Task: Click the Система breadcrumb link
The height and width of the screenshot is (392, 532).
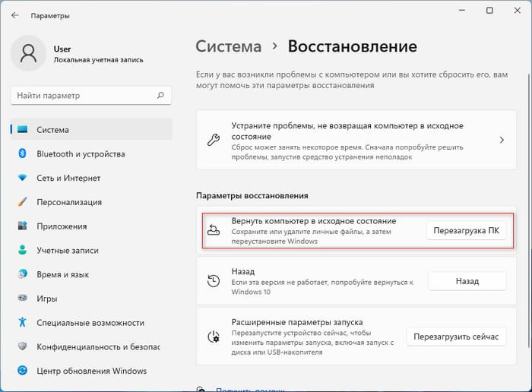Action: point(229,46)
